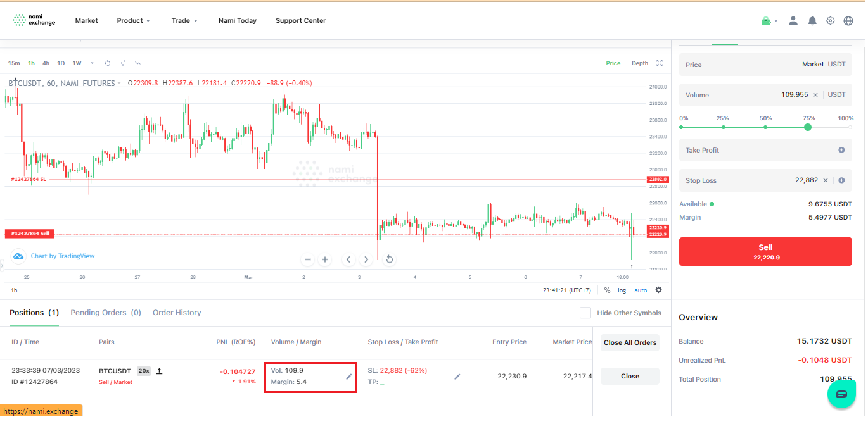The height and width of the screenshot is (424, 868).
Task: Open the Nami Exchange logo home link
Action: [x=34, y=20]
